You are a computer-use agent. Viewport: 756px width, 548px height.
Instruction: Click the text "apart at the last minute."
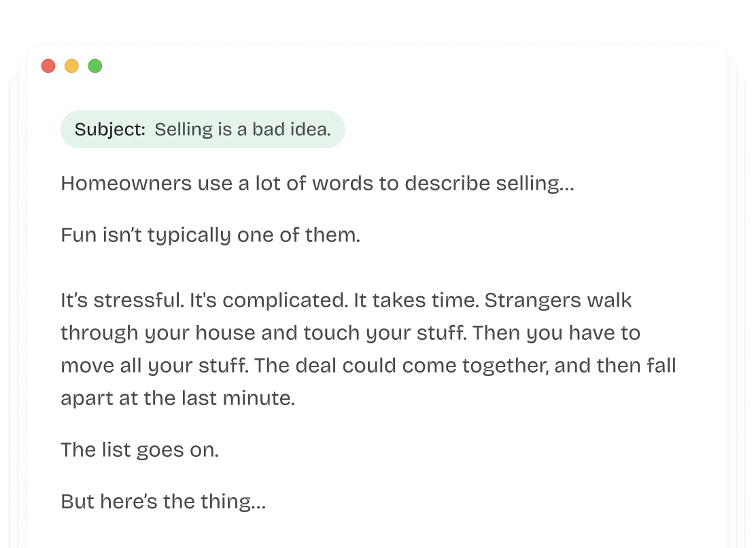point(177,398)
